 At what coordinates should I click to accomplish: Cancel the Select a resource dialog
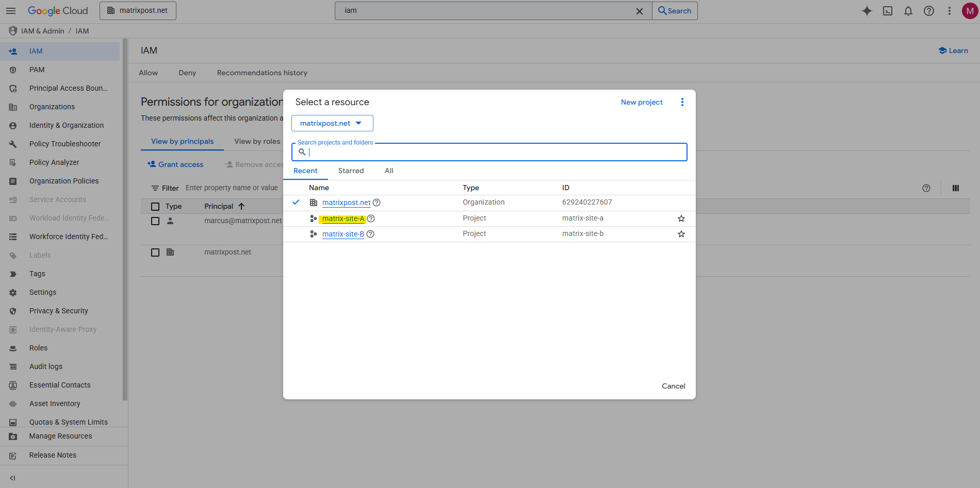coord(673,386)
